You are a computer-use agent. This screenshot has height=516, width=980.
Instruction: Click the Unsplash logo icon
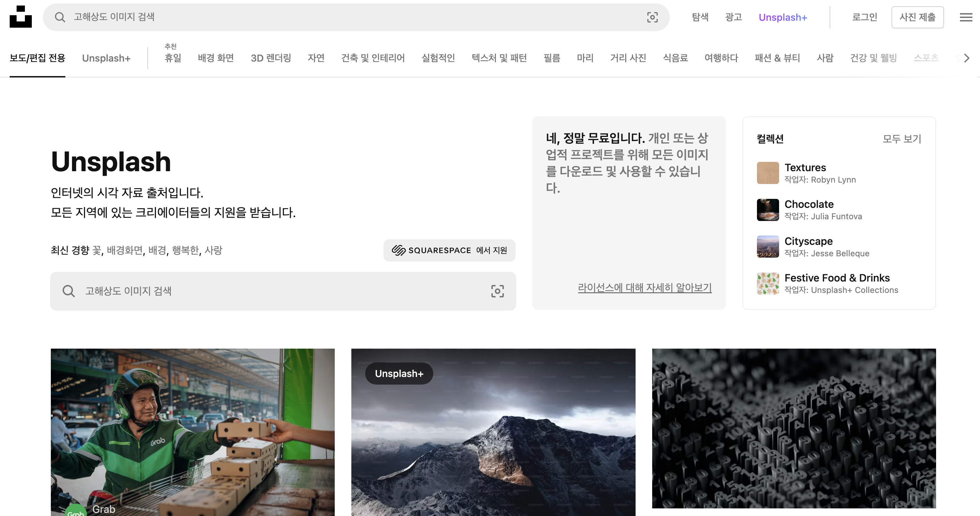click(20, 17)
